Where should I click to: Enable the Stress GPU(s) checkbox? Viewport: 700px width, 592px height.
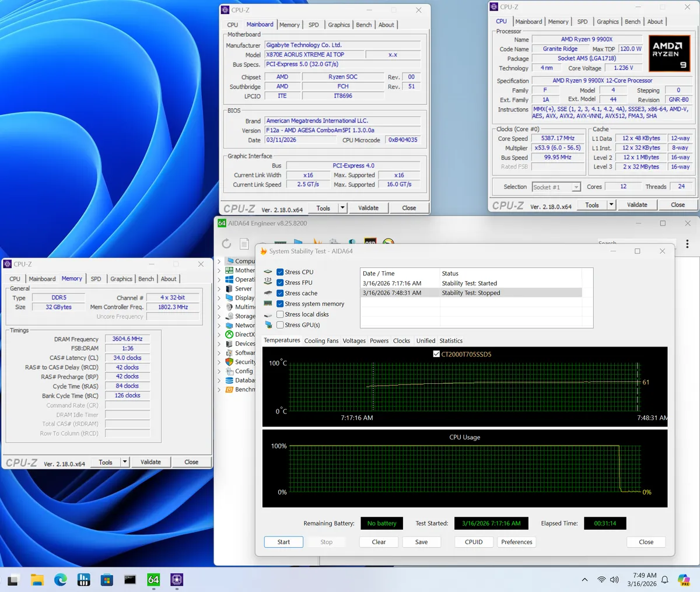[x=280, y=325]
